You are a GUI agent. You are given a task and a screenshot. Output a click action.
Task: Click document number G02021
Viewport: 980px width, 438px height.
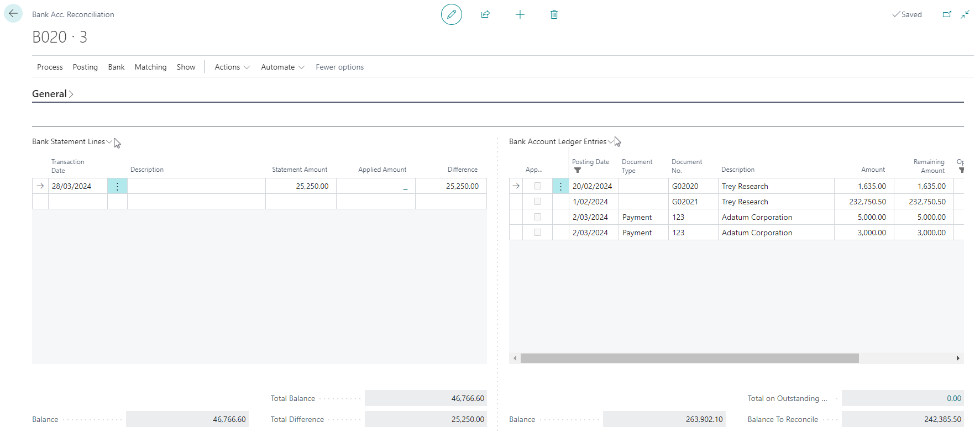tap(685, 202)
